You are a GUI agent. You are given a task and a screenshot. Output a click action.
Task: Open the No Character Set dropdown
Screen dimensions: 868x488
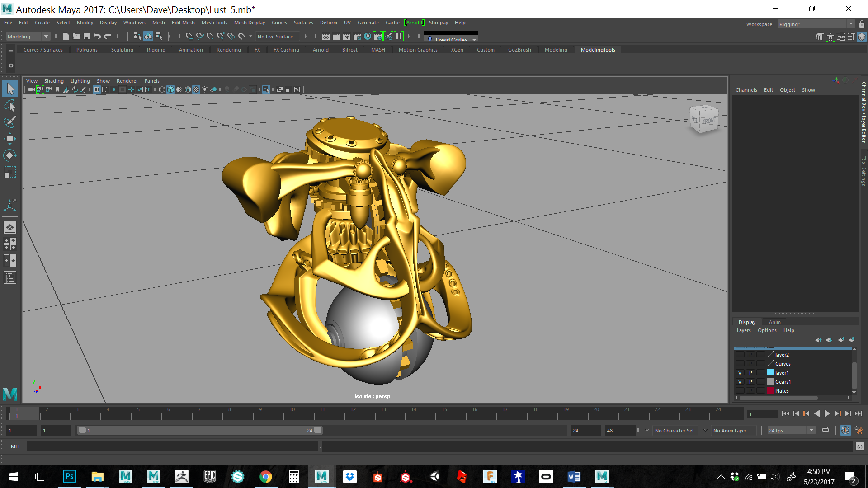tap(675, 431)
